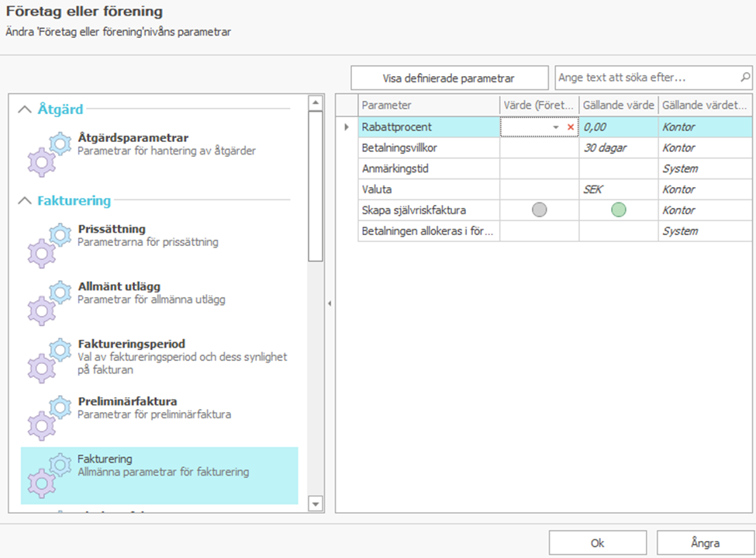Click the gear icon beside Åtgärdsparametrar
Screen dimensions: 756x558
(x=50, y=153)
